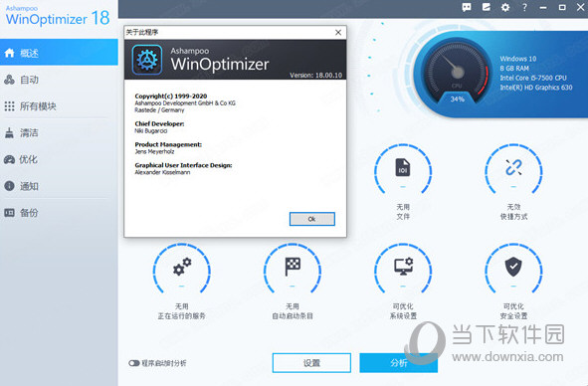Click the info icon beside 通知

tap(9, 186)
